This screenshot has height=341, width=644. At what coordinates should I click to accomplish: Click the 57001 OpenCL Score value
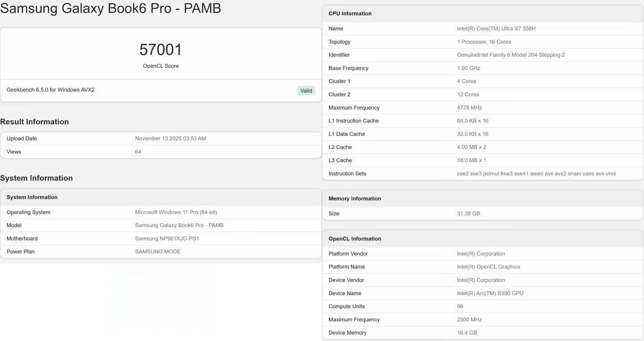(x=161, y=49)
